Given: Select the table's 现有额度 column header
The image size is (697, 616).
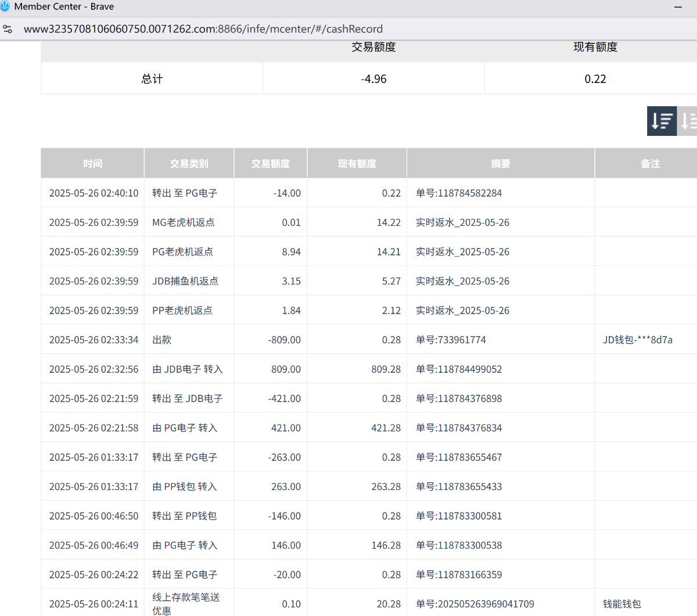Looking at the screenshot, I should pos(357,164).
